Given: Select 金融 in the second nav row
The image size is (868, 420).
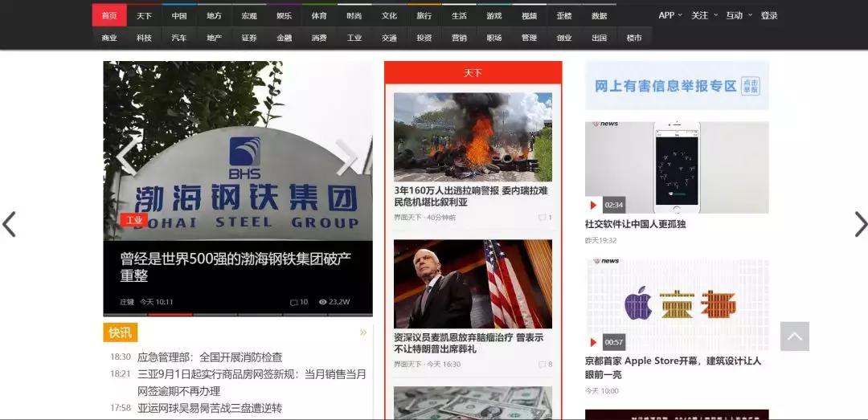Looking at the screenshot, I should (x=285, y=38).
